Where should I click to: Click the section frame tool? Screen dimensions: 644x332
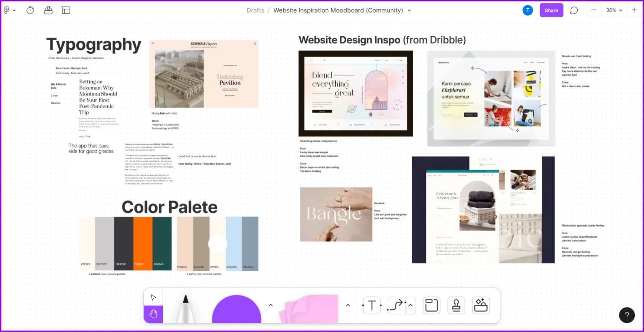[431, 306]
